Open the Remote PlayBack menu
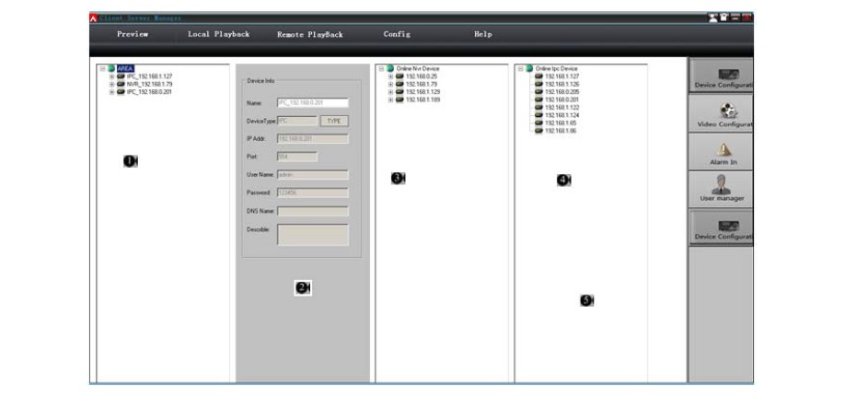868x398 pixels. click(x=310, y=34)
